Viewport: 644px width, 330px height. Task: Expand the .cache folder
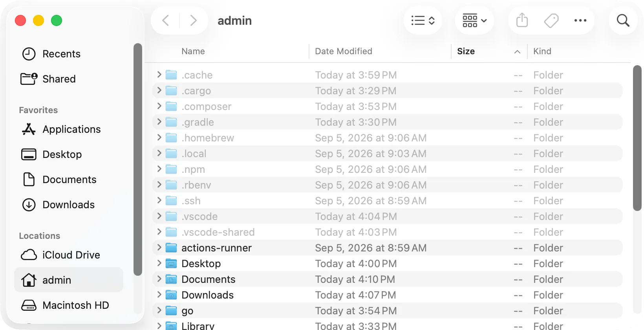[x=159, y=75]
